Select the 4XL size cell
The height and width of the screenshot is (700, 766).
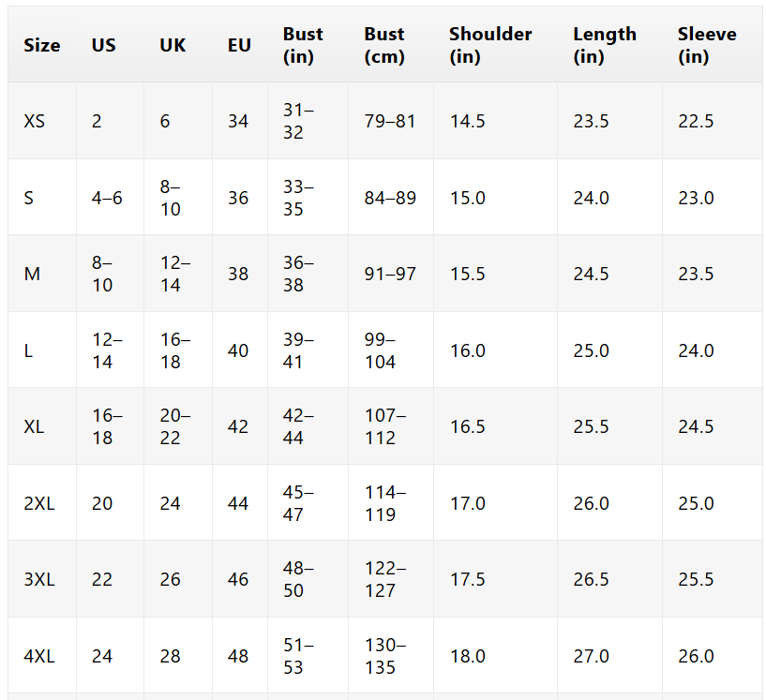pyautogui.click(x=42, y=656)
